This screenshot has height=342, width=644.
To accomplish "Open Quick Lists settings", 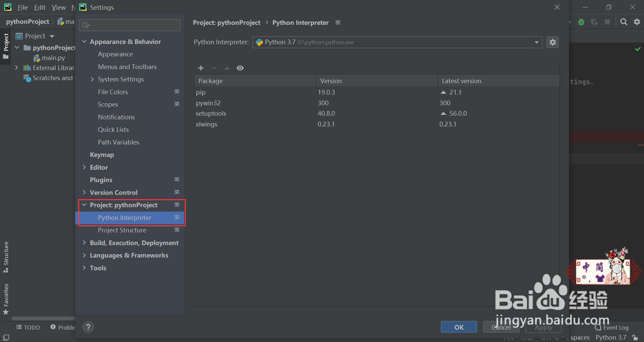I will pos(113,129).
